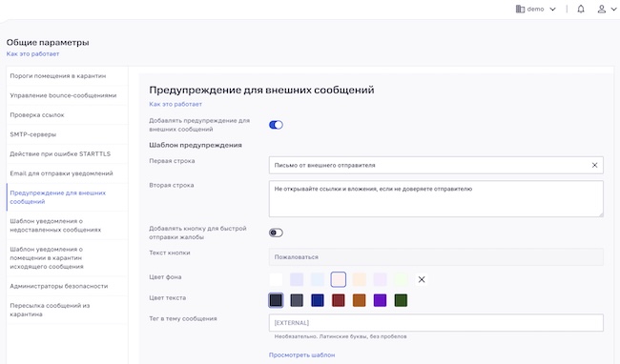Click the 'Шаблон предупреждения' subheading text
Viewport: 620px width, 364px height.
(x=196, y=145)
